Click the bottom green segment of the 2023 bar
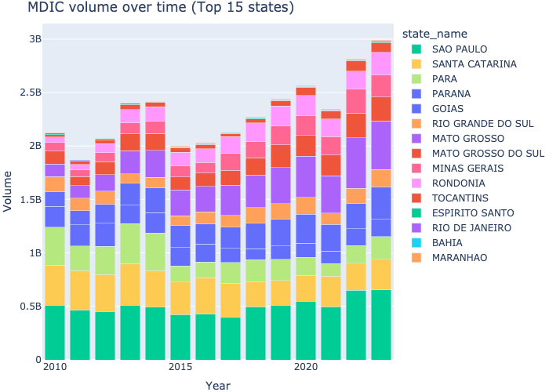Viewport: 549px width, 392px height. 381,325
